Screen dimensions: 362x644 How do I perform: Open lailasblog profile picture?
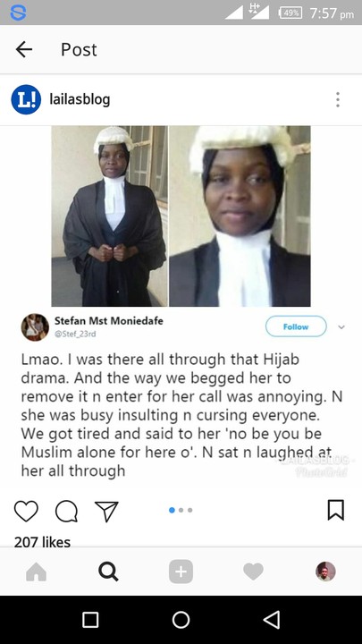26,99
